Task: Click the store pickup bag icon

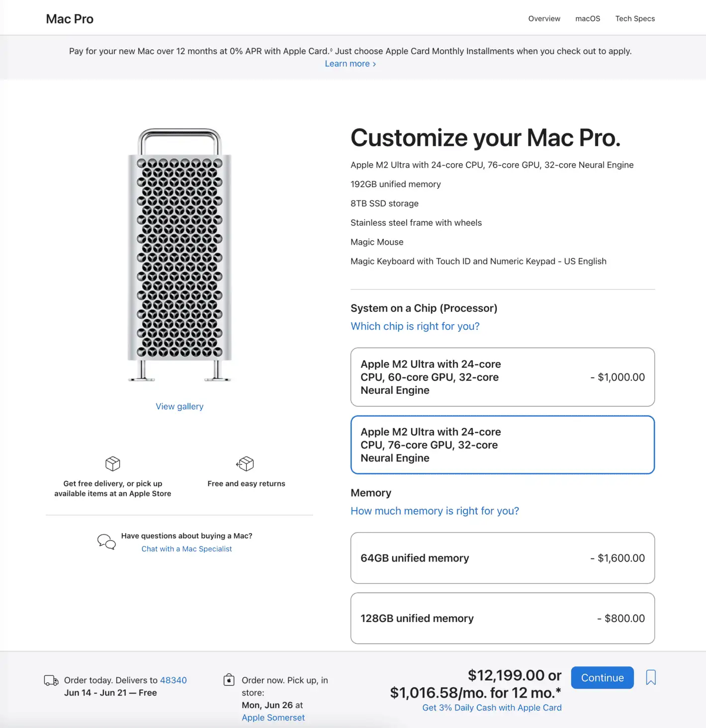Action: [229, 679]
